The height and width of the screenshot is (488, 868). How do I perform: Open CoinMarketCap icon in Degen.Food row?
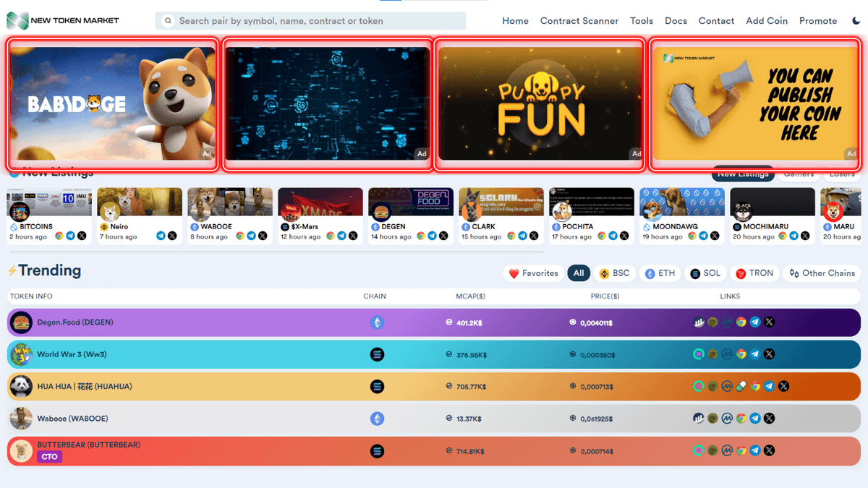727,322
